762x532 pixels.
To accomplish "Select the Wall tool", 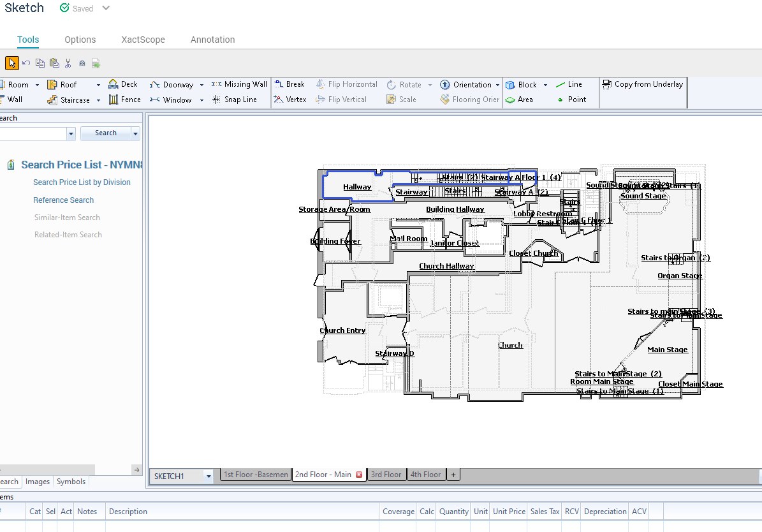I will coord(11,100).
